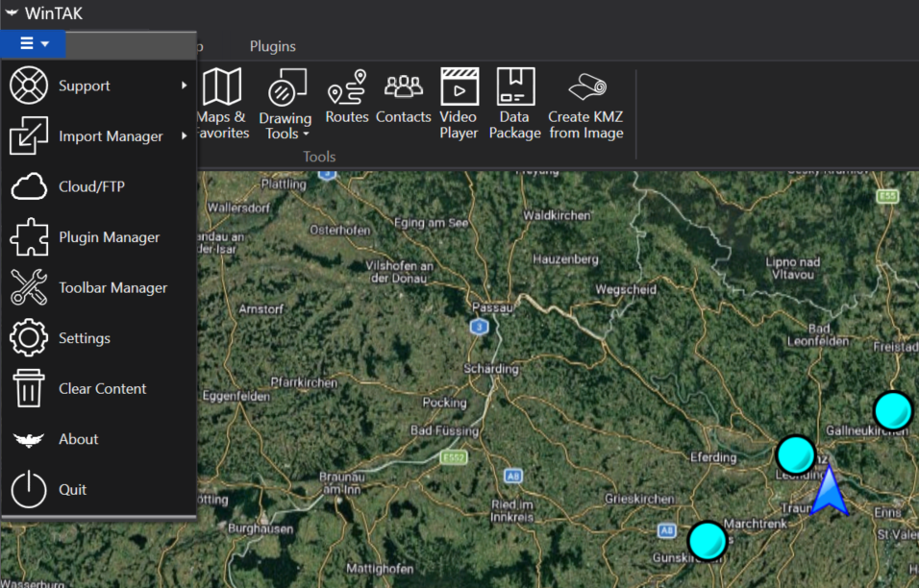Open the Data Package tool
The image size is (919, 588).
514,103
